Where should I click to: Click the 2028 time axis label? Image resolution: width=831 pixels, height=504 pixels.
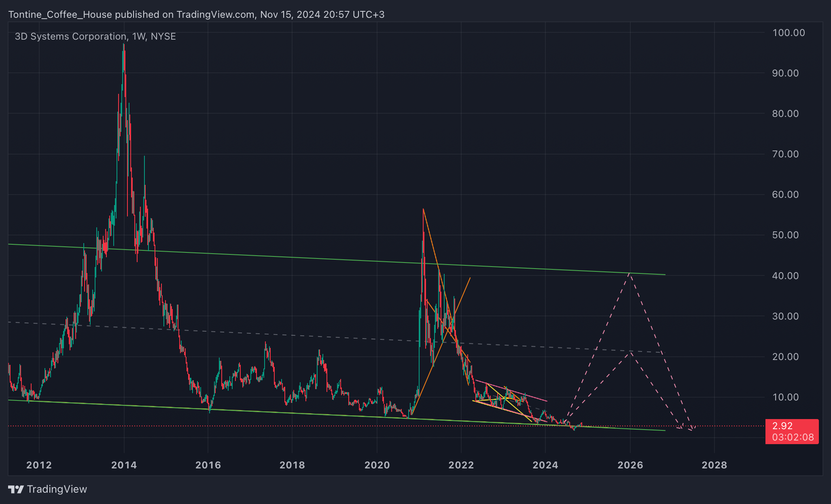714,465
